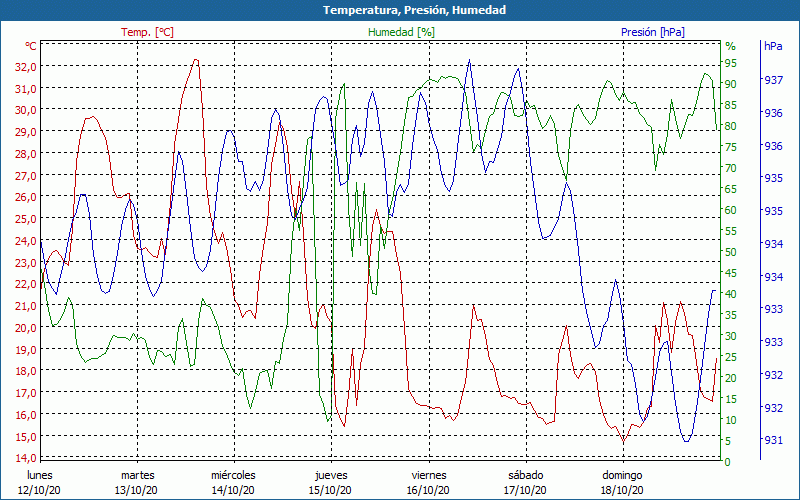
Task: Click the green '0' humidity axis value
Action: click(x=728, y=462)
